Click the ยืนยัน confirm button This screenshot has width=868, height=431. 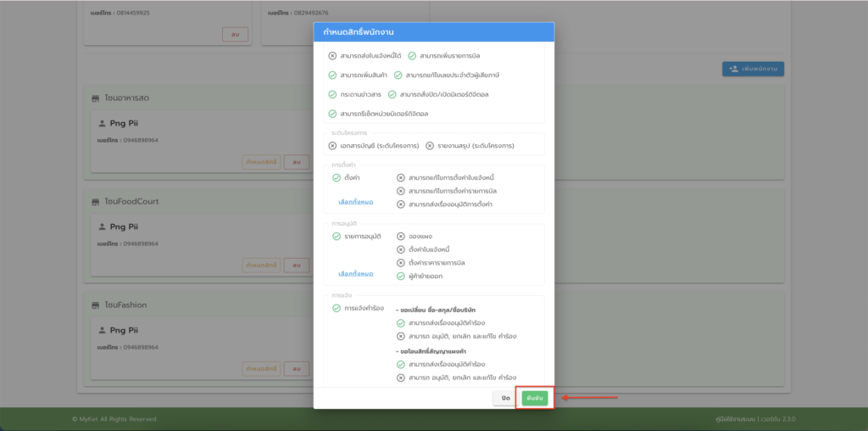click(x=534, y=398)
